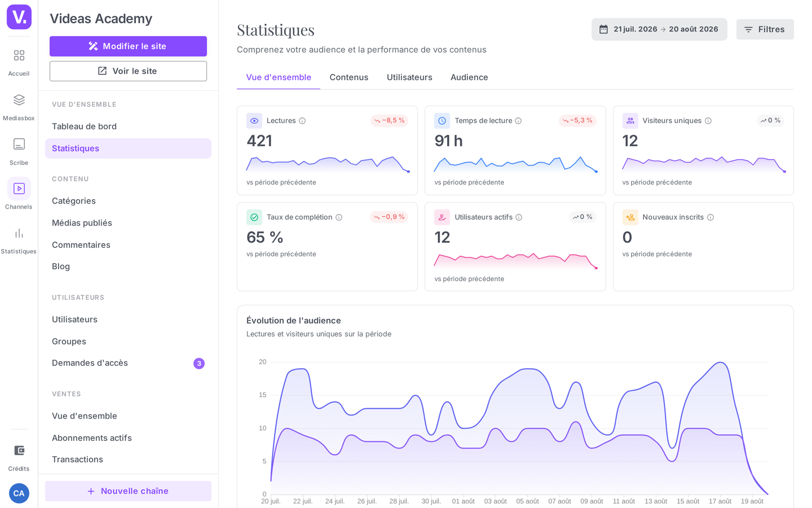Select the Channels play icon
The height and width of the screenshot is (508, 812).
pos(19,188)
